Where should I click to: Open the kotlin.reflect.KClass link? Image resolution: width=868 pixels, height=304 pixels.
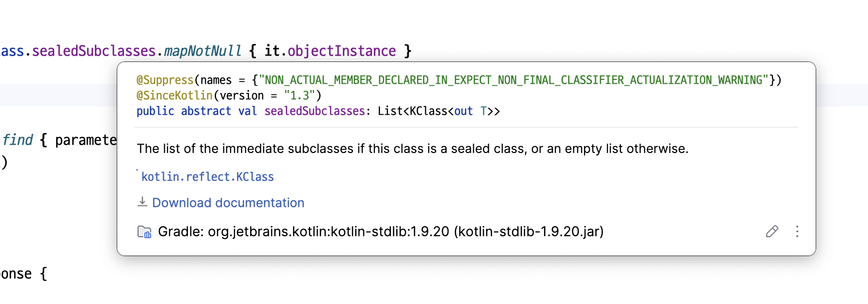click(207, 177)
